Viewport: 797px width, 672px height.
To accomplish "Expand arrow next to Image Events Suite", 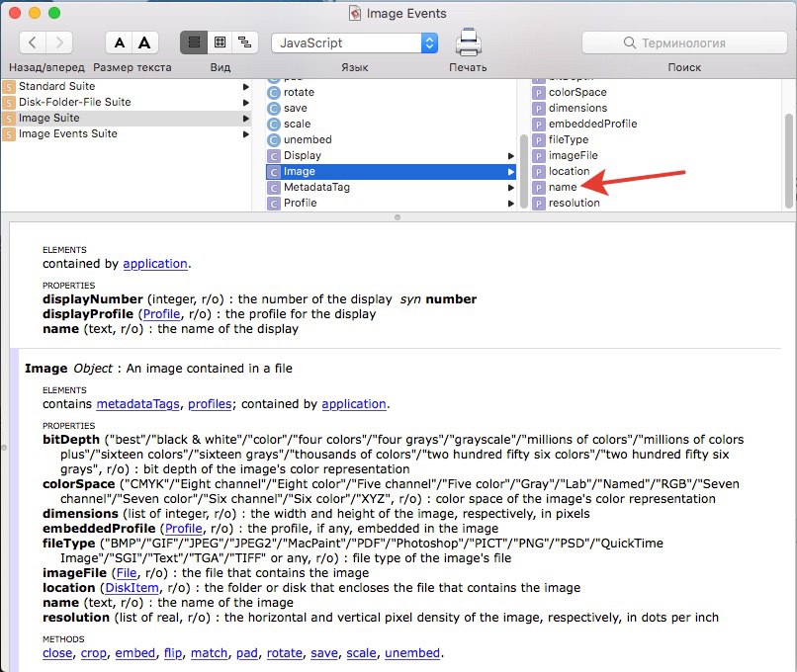I will (x=246, y=134).
